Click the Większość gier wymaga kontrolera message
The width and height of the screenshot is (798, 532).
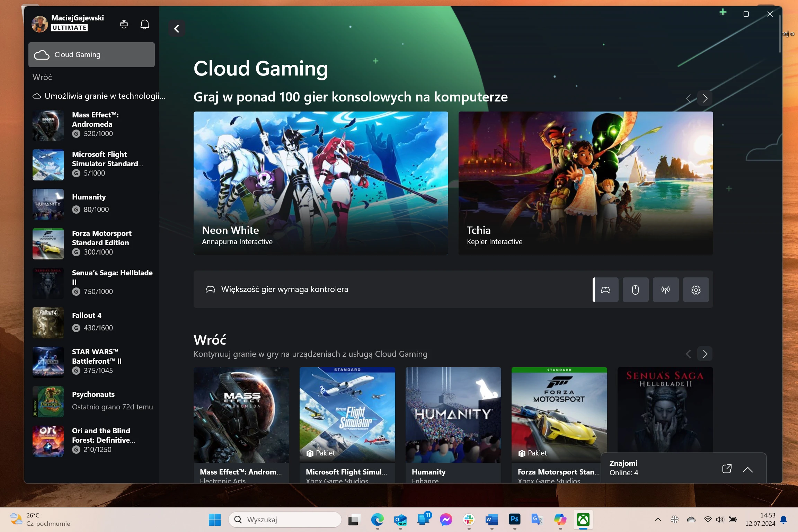pyautogui.click(x=285, y=289)
